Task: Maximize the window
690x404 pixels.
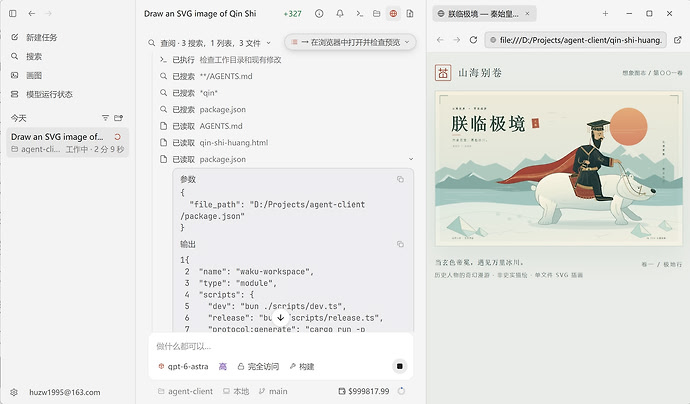Action: [649, 14]
